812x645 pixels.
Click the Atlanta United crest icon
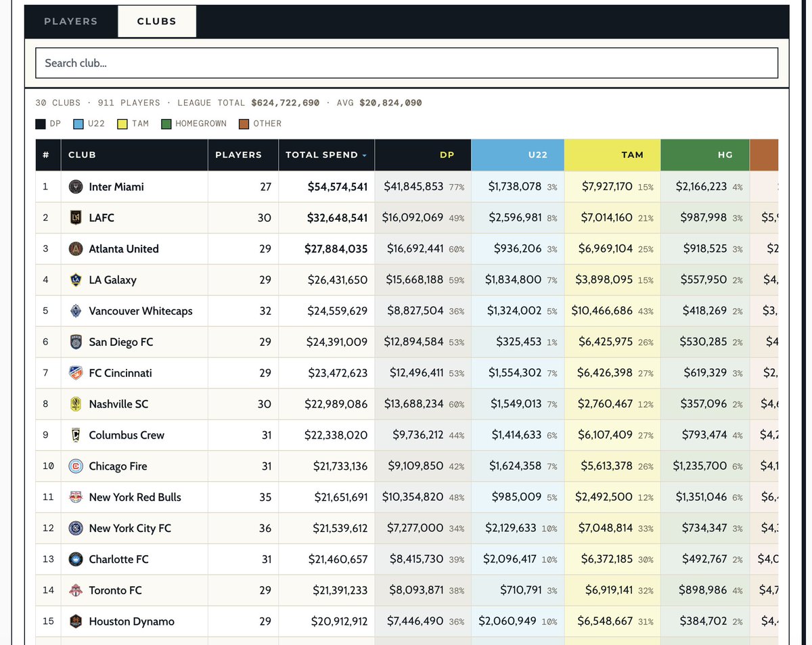coord(76,249)
